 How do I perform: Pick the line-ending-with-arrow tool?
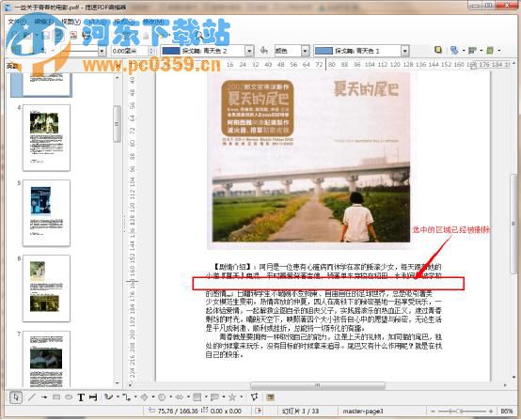coord(44,397)
